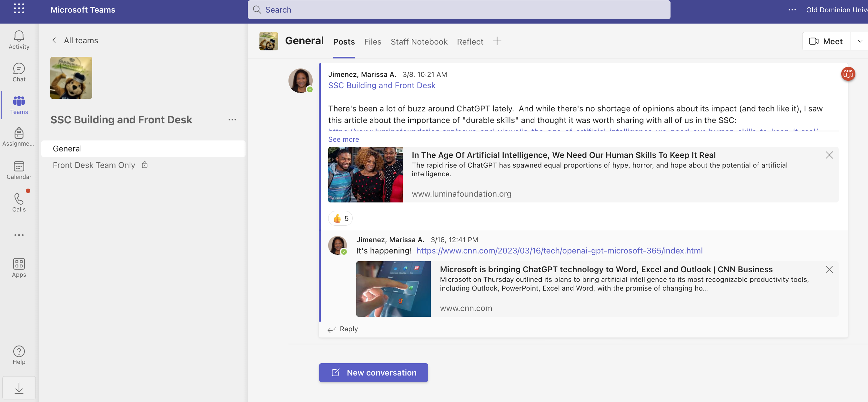Viewport: 868px width, 402px height.
Task: Click the Microsoft Teams title text
Action: click(83, 10)
